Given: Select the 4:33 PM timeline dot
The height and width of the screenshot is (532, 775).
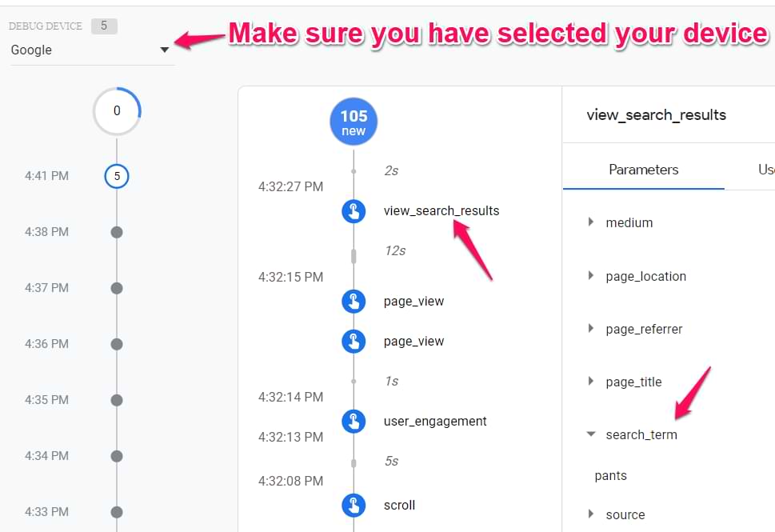Looking at the screenshot, I should (117, 512).
